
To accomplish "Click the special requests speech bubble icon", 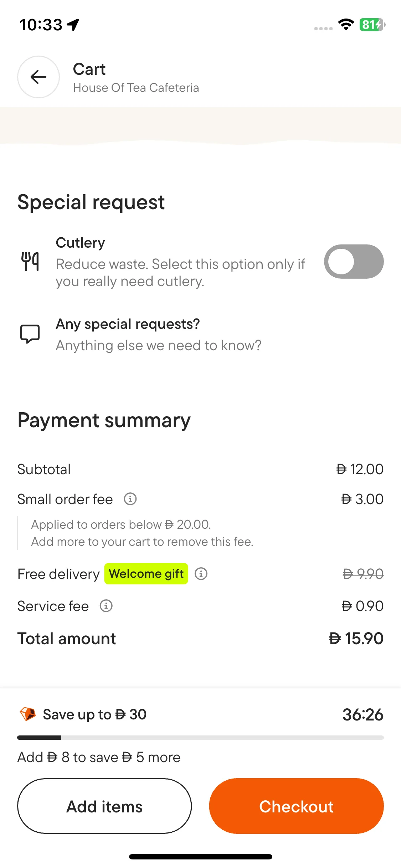I will click(x=30, y=334).
